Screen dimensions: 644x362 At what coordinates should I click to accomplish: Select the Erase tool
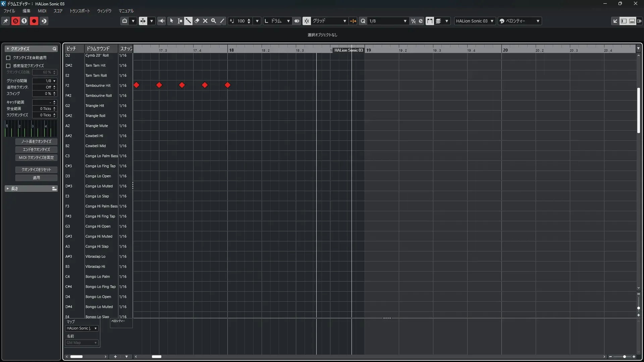point(197,21)
